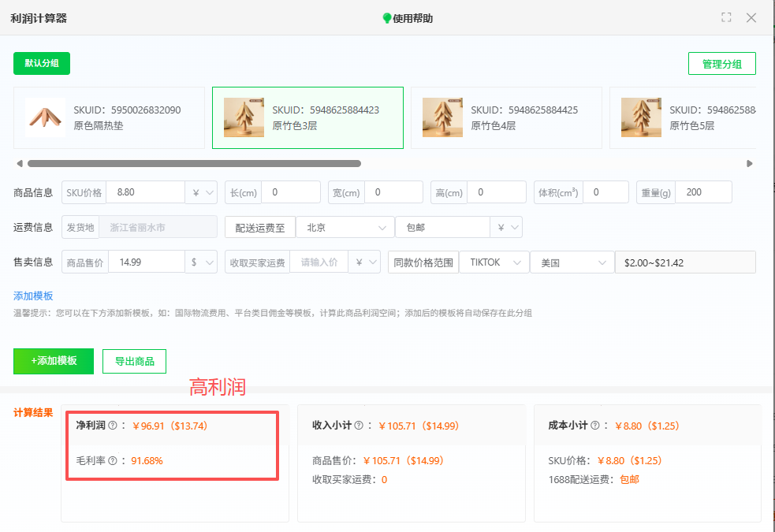Click the +添加模板 button

53,361
